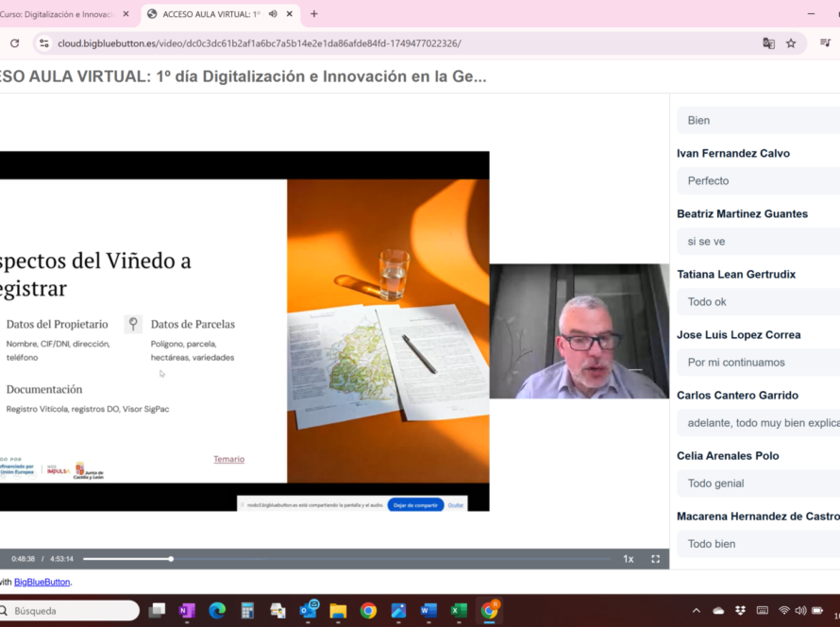840x627 pixels.
Task: Open Microsoft Word from the taskbar
Action: pyautogui.click(x=428, y=611)
